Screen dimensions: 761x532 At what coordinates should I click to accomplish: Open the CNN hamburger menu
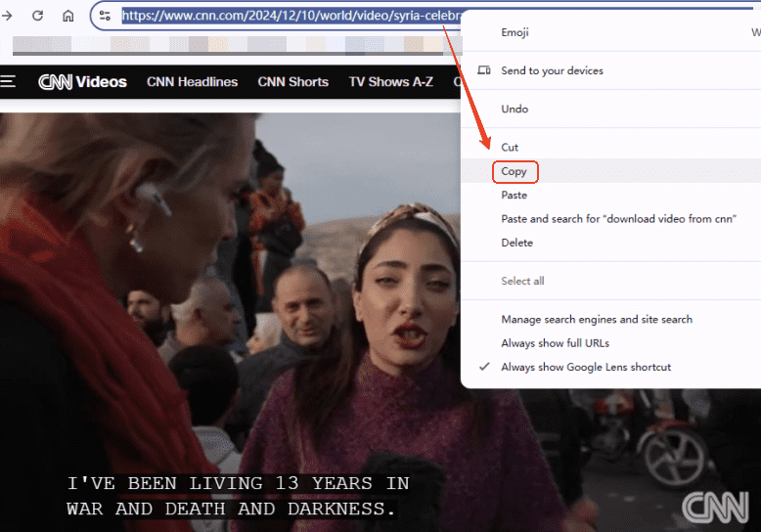pyautogui.click(x=8, y=82)
